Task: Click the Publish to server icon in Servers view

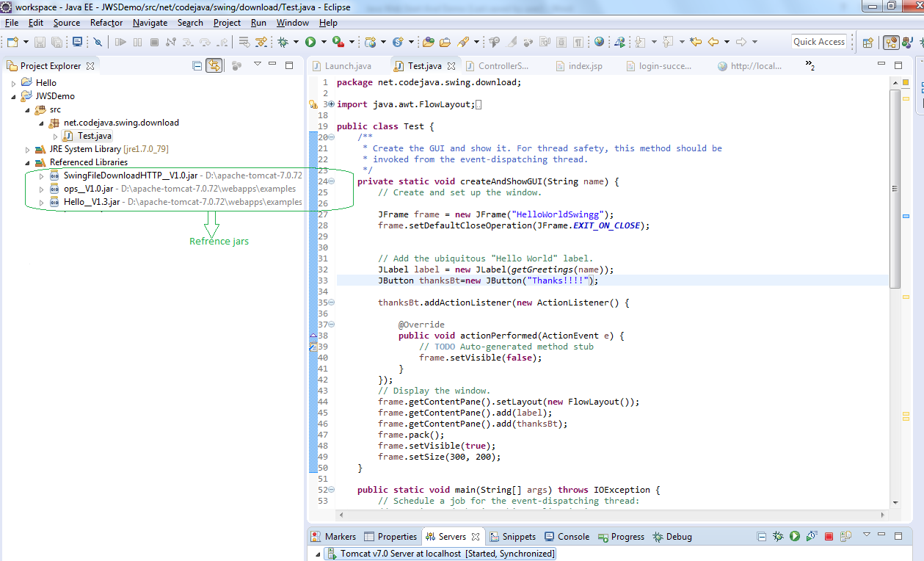Action: click(x=845, y=537)
